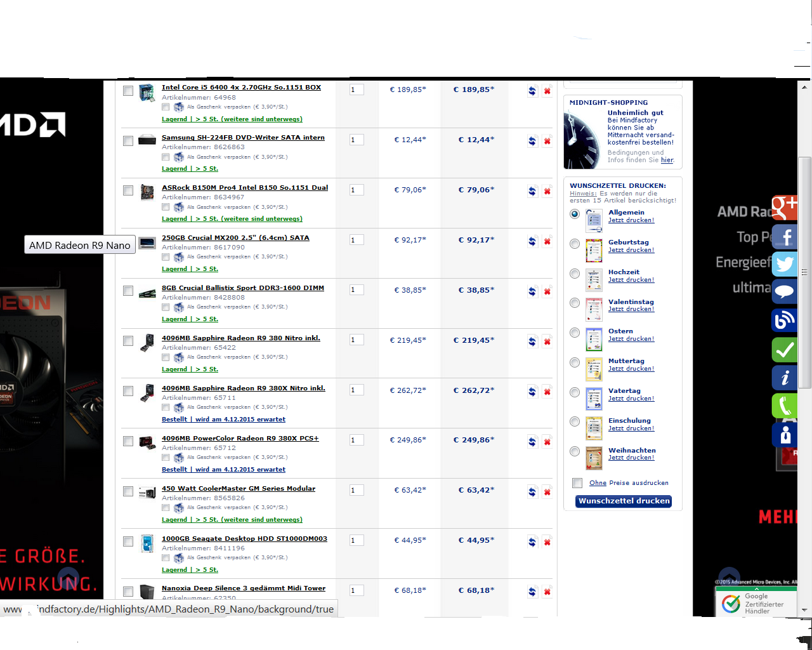Choose the Valentinstag radio option
Screen dimensions: 812x650
[x=575, y=303]
